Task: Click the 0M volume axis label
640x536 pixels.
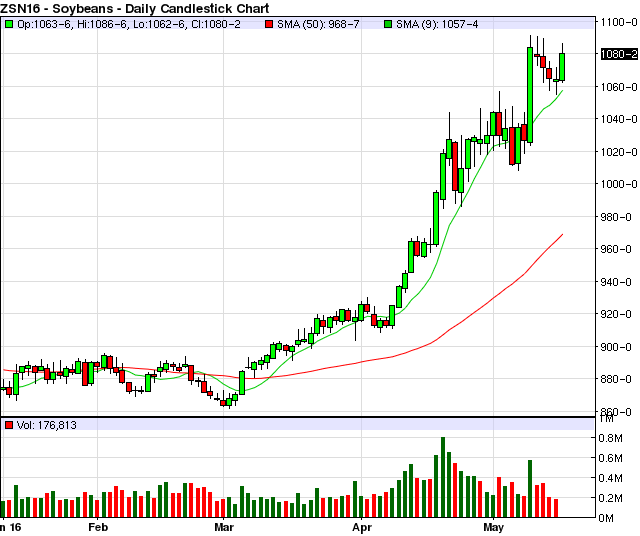Action: [607, 518]
